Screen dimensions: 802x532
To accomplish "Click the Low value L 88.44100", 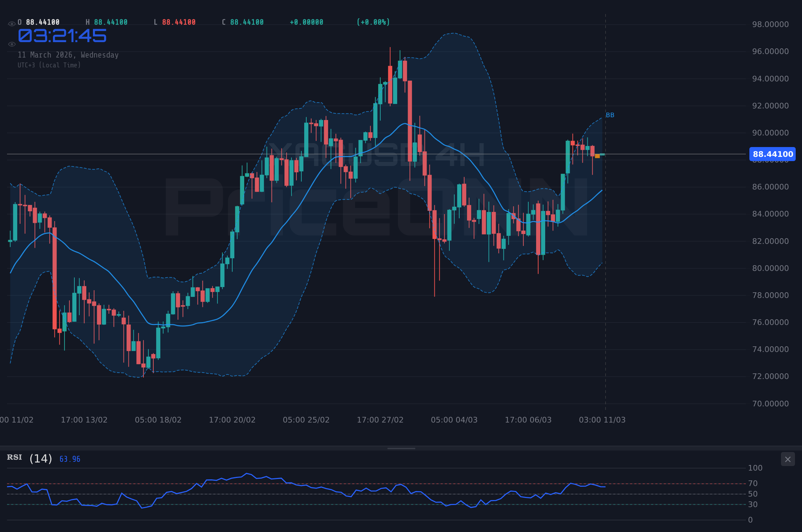I will 175,22.
